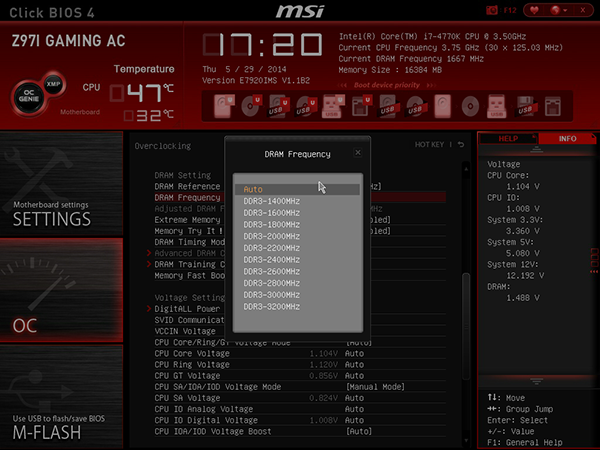The height and width of the screenshot is (450, 600).
Task: Select the UEFI floppy boot device icon
Action: pyautogui.click(x=361, y=106)
